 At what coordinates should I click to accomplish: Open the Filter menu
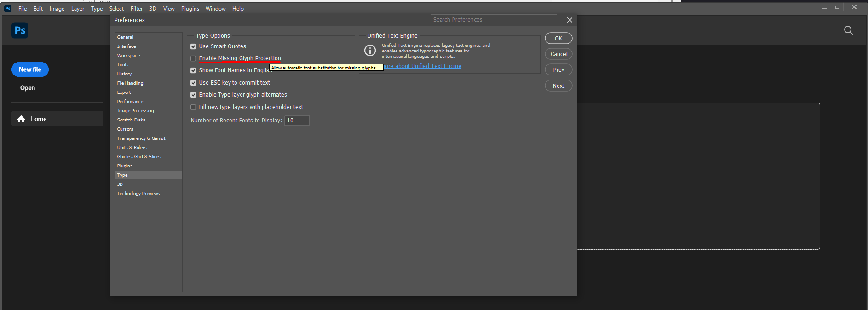(137, 9)
